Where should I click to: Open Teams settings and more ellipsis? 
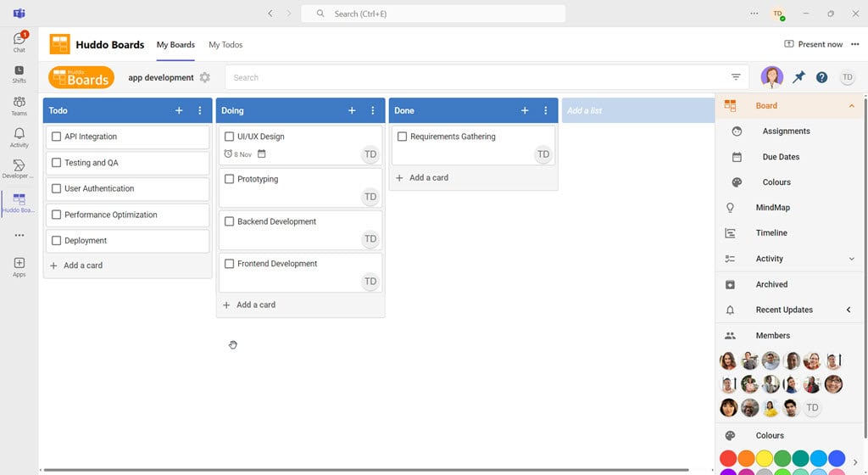[x=754, y=14]
